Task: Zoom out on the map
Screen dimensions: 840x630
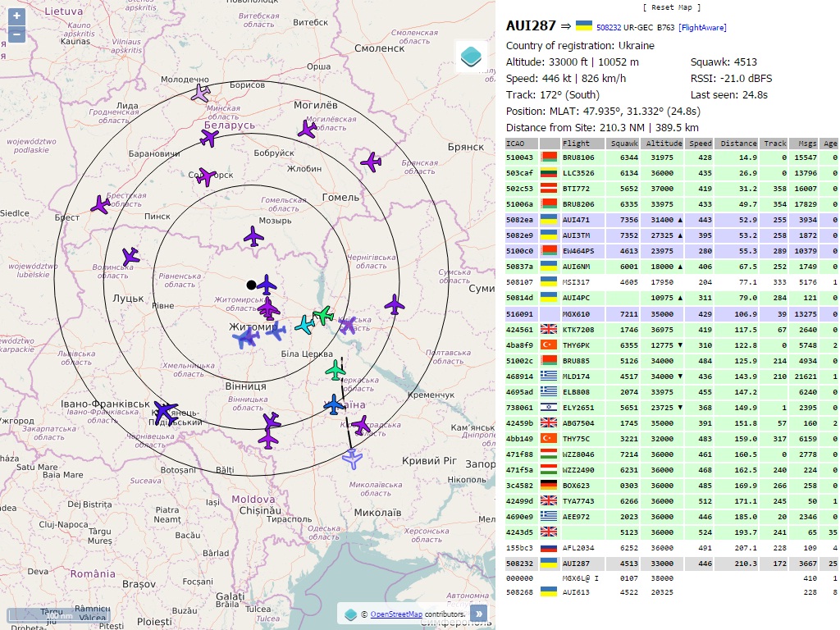Action: pyautogui.click(x=16, y=34)
